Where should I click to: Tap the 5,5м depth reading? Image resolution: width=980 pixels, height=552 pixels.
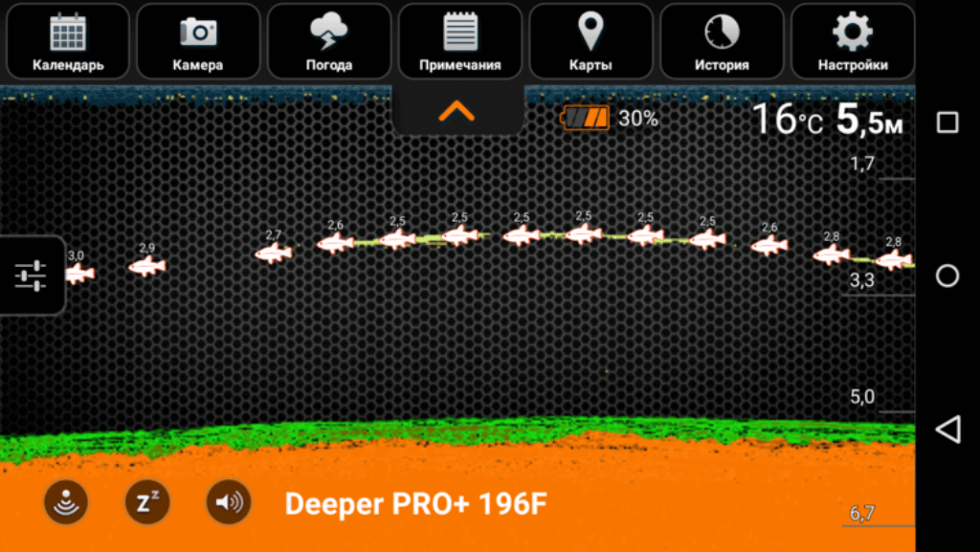coord(870,120)
